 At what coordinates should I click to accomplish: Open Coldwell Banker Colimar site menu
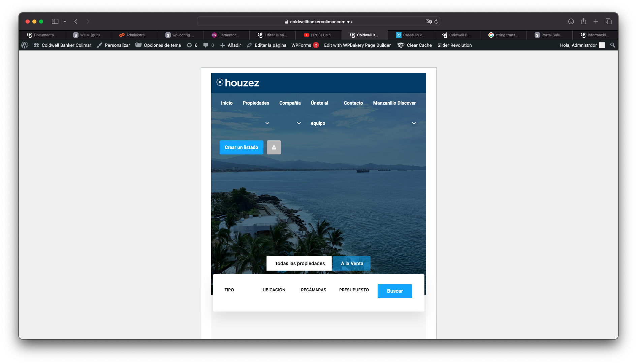tap(63, 45)
